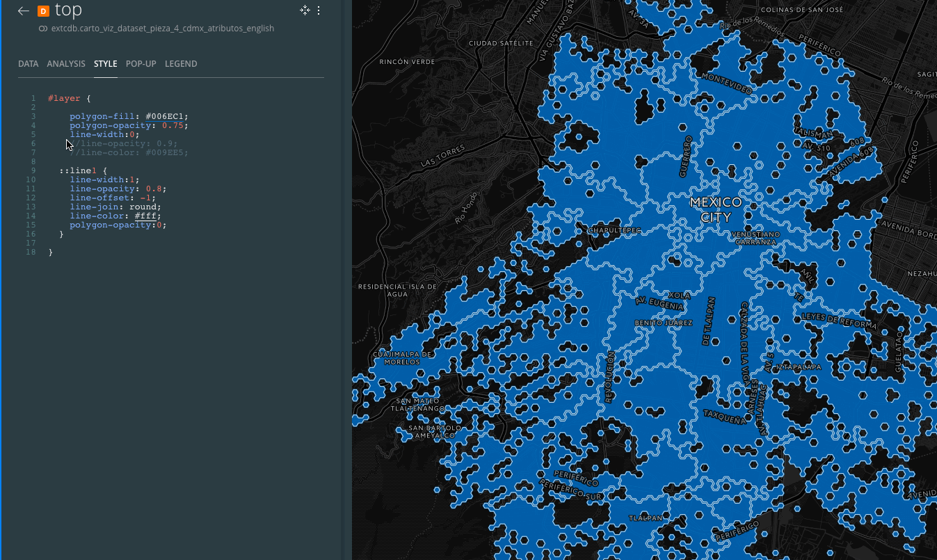
Task: Click the 'CHAPULTEPEC' map label
Action: (614, 230)
